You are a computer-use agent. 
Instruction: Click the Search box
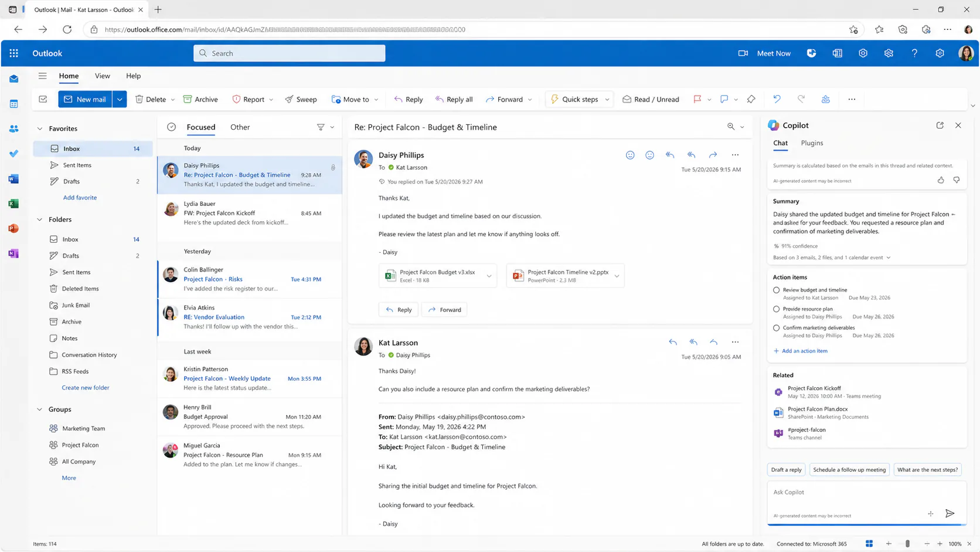pyautogui.click(x=290, y=53)
